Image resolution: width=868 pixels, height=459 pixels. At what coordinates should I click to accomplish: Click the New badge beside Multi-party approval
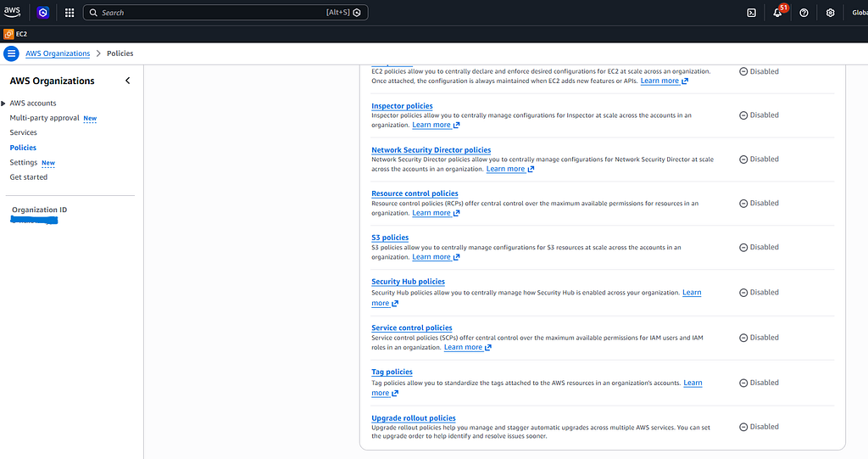click(x=90, y=118)
